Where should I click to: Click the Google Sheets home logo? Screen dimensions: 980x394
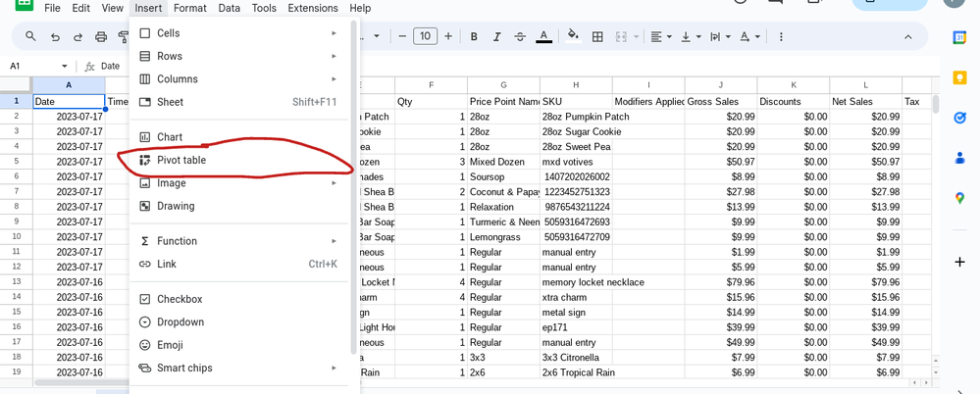point(24,4)
